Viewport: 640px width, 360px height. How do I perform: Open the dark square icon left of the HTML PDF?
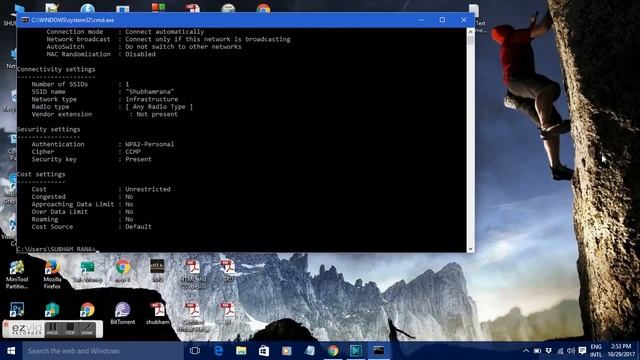pyautogui.click(x=158, y=271)
